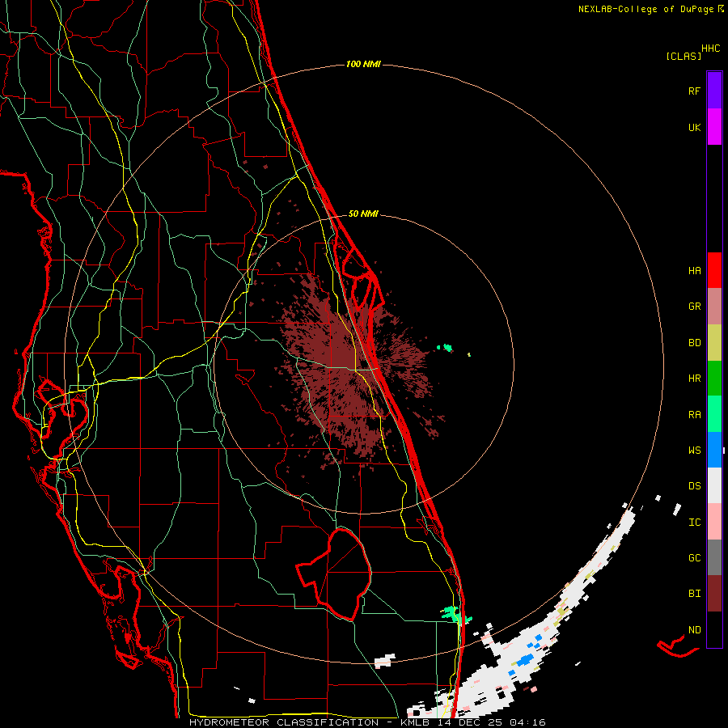Viewport: 728px width, 728px height.
Task: Click the ND black legend swatch
Action: [714, 629]
